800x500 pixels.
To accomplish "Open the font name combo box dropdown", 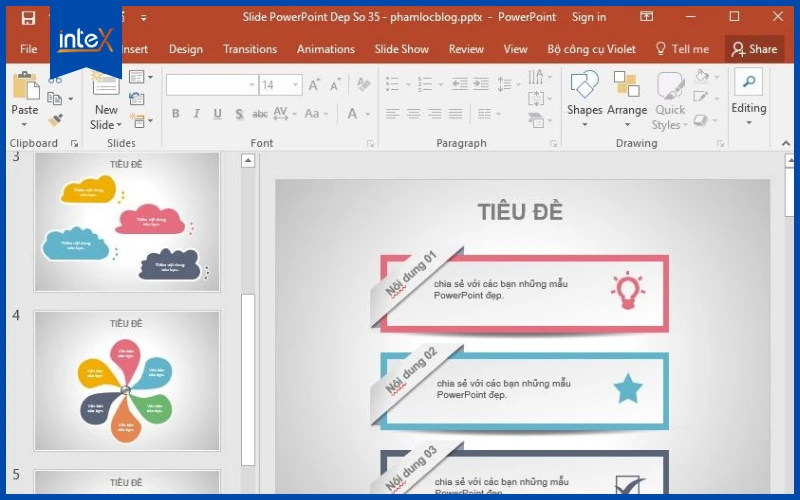I will pyautogui.click(x=252, y=85).
